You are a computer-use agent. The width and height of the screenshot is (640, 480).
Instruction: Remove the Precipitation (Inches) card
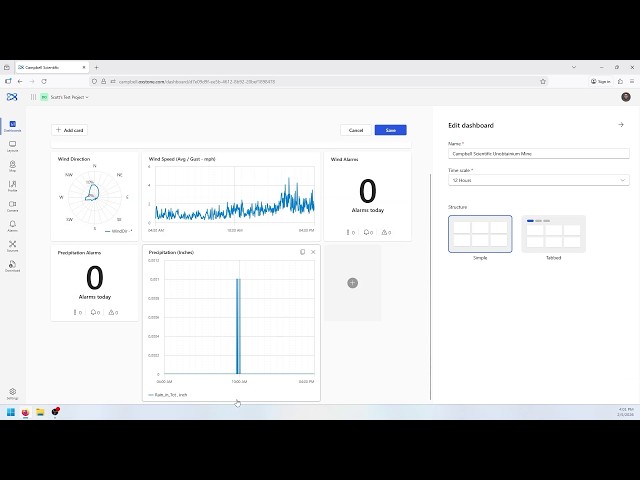(313, 252)
